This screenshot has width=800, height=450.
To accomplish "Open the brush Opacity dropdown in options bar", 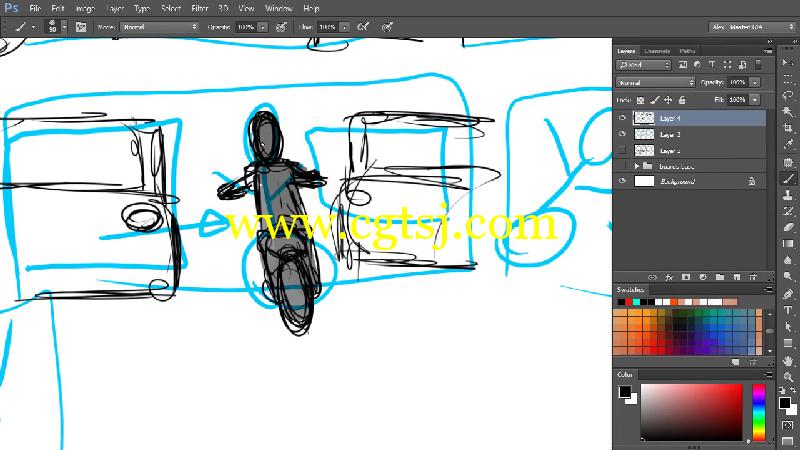I will click(x=262, y=27).
